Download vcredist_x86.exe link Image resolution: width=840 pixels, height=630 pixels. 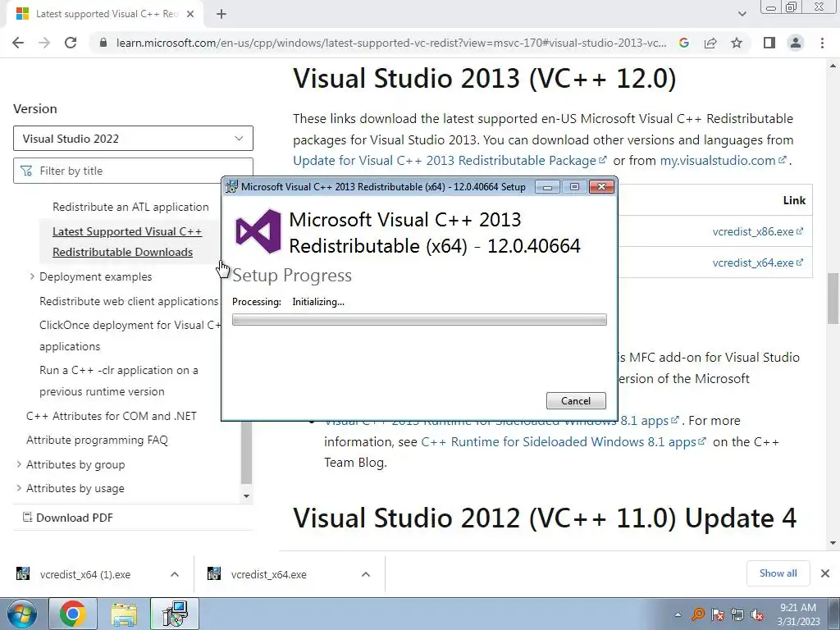click(x=757, y=231)
